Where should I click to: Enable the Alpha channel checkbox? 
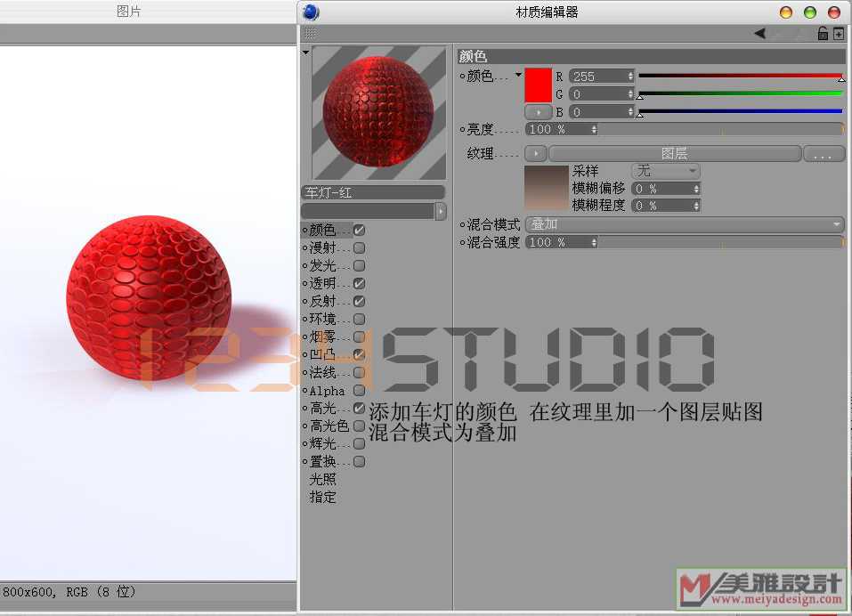pyautogui.click(x=359, y=390)
